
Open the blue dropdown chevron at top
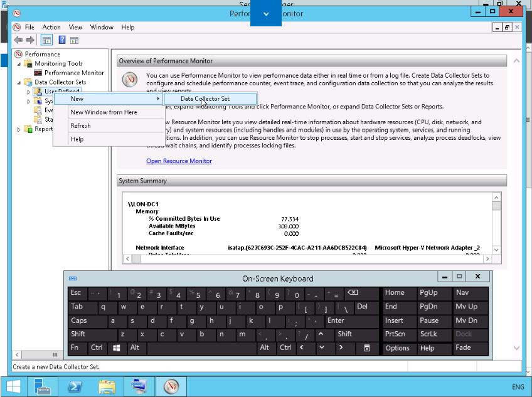266,14
